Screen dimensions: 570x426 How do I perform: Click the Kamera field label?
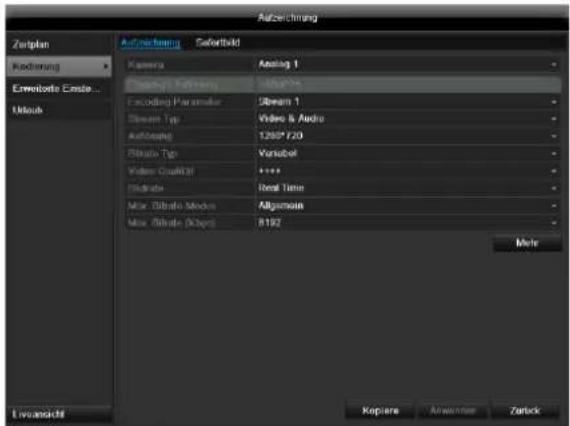pos(146,65)
